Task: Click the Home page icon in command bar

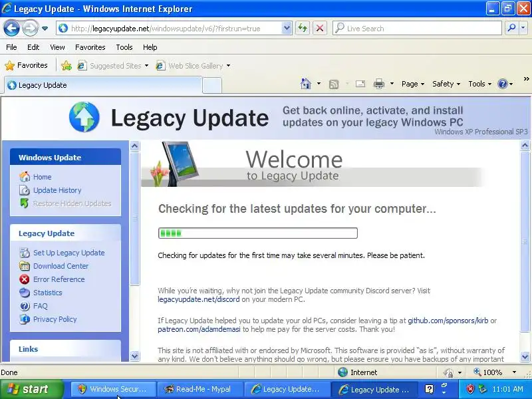Action: [306, 84]
